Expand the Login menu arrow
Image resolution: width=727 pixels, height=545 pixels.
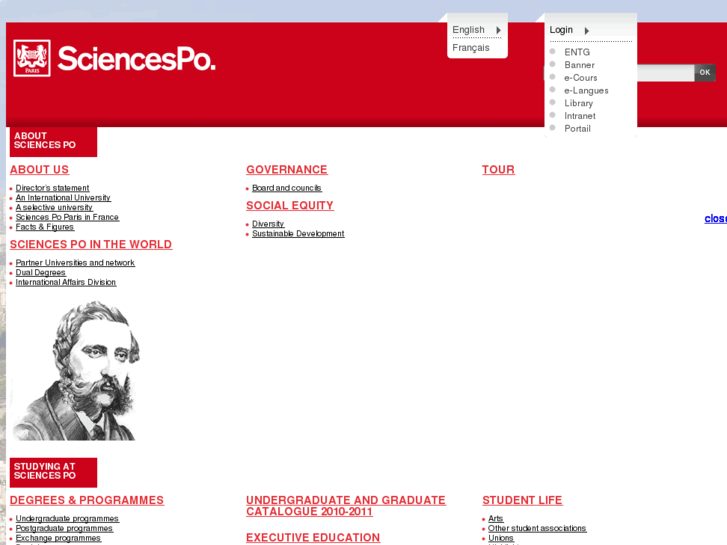coord(587,31)
